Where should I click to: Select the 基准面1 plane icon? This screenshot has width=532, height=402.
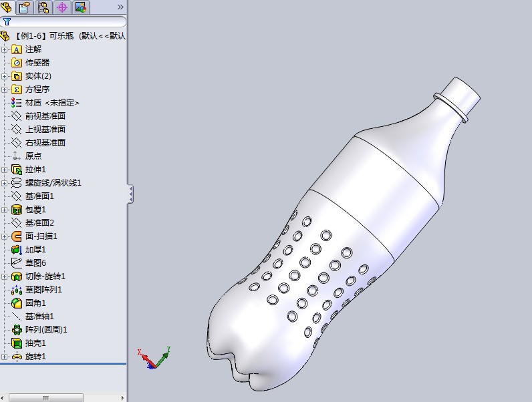[x=16, y=196]
